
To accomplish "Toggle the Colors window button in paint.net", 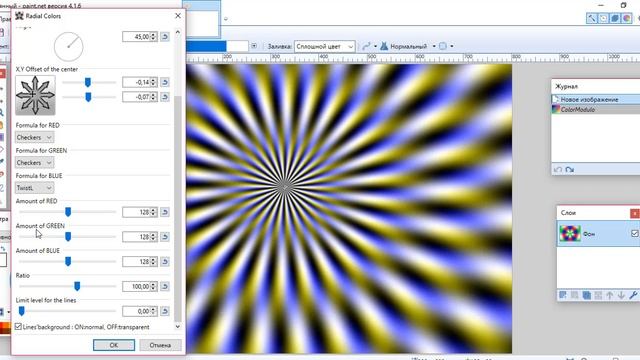I will [x=627, y=18].
